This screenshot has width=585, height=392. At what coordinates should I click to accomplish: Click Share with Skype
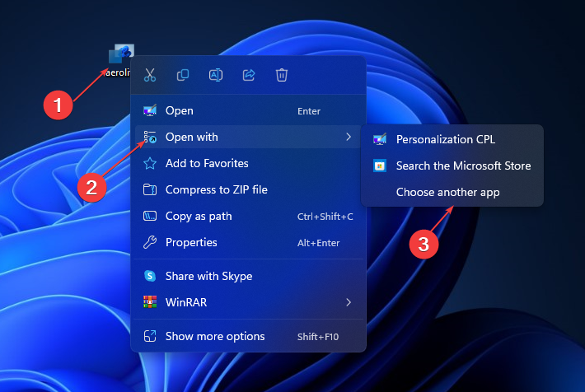[249, 276]
